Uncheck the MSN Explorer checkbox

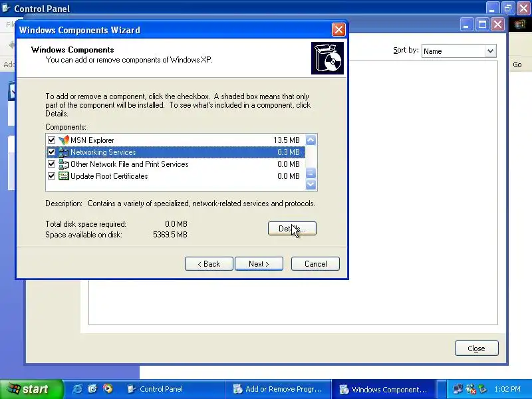click(x=52, y=140)
